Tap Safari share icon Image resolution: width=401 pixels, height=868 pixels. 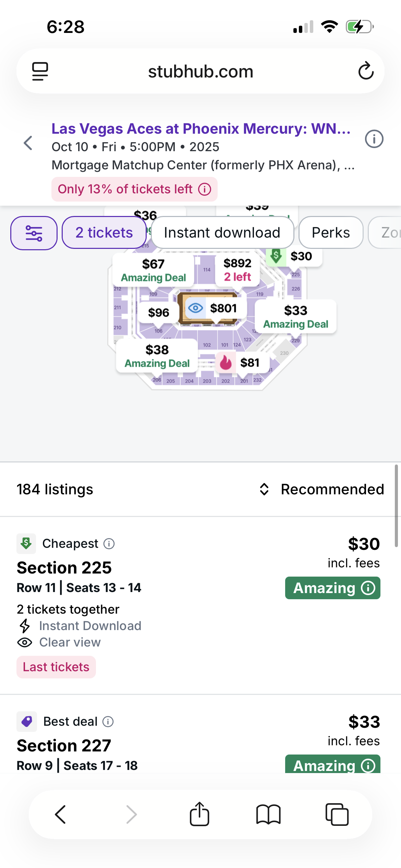199,814
